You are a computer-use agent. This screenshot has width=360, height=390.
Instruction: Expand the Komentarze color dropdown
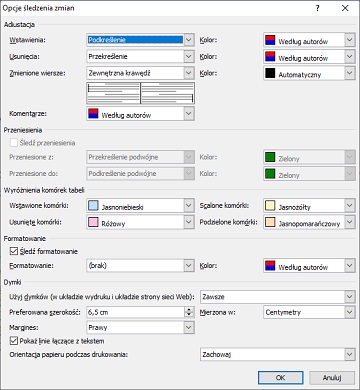pos(189,114)
